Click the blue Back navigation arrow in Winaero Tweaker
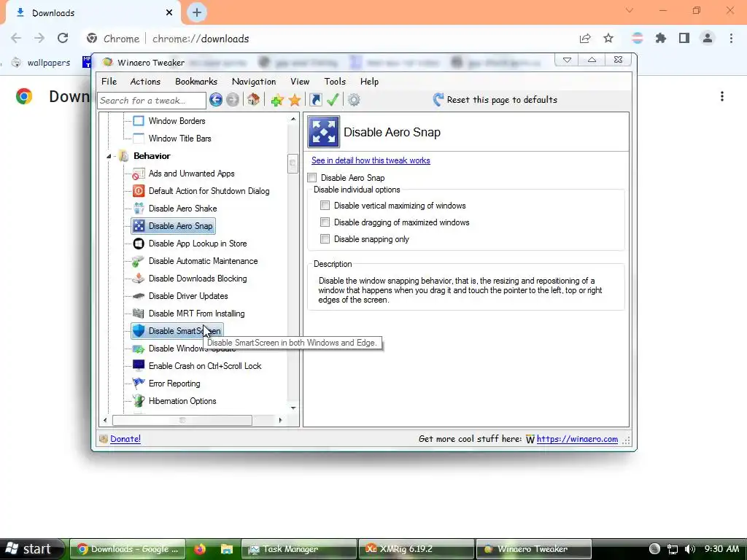The image size is (747, 560). (216, 100)
